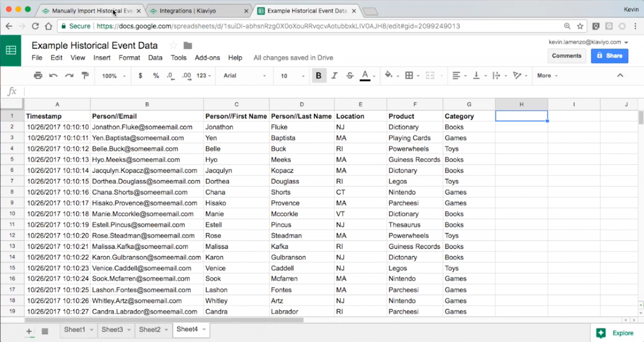Increase decimal places
Screen dimensions: 644x342
click(186, 76)
